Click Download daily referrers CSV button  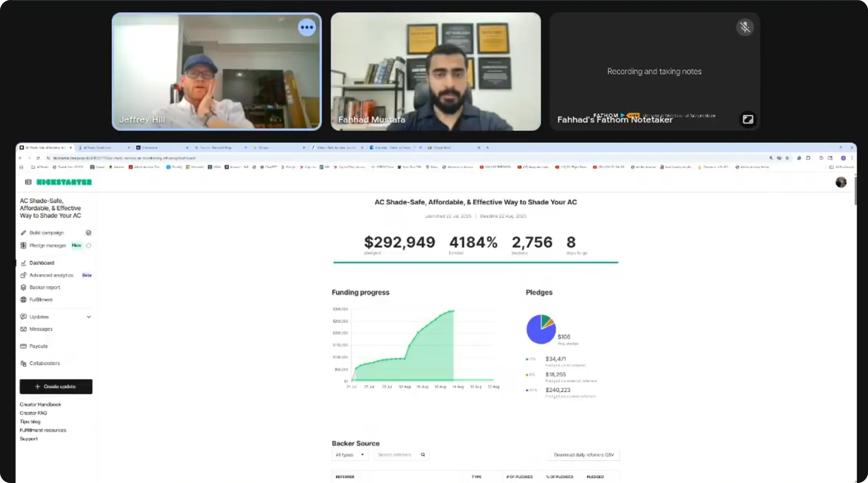[584, 455]
